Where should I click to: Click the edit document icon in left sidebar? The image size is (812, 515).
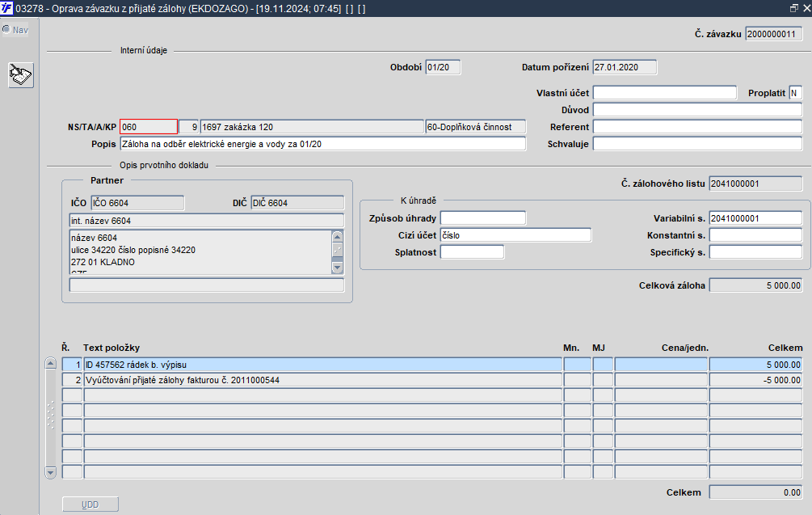click(x=21, y=75)
